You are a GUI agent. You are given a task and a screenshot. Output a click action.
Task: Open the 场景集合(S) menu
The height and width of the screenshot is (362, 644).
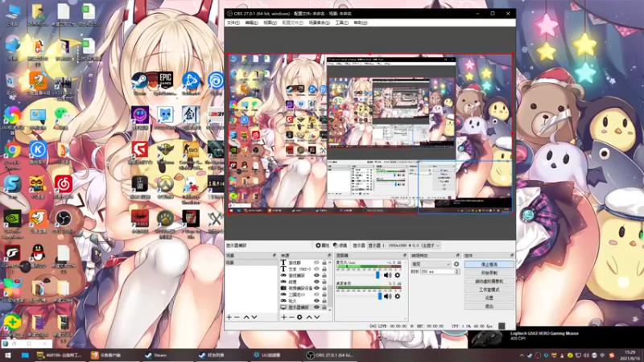pos(319,23)
